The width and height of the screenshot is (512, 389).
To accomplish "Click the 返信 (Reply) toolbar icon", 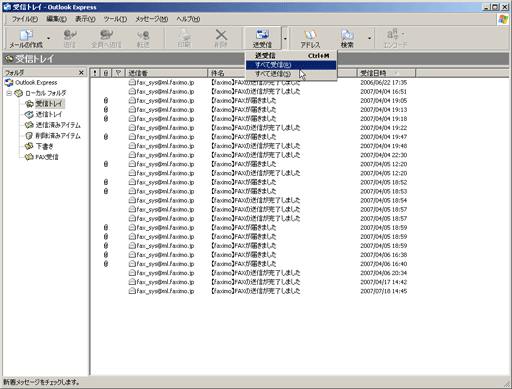I will click(x=70, y=39).
